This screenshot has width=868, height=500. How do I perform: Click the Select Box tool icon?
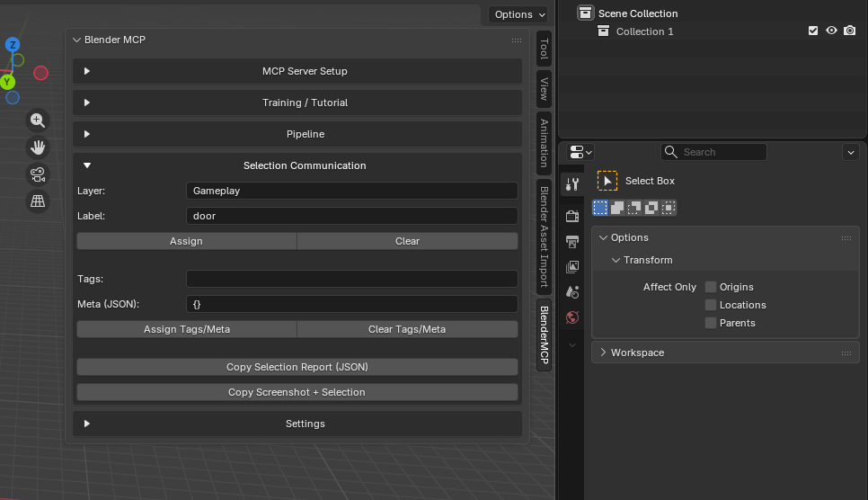[x=607, y=181]
